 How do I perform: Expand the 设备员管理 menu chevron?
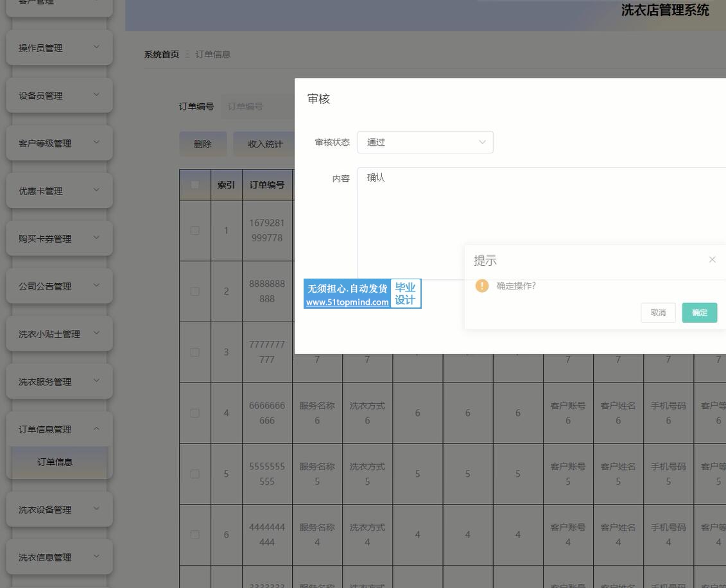[x=96, y=94]
